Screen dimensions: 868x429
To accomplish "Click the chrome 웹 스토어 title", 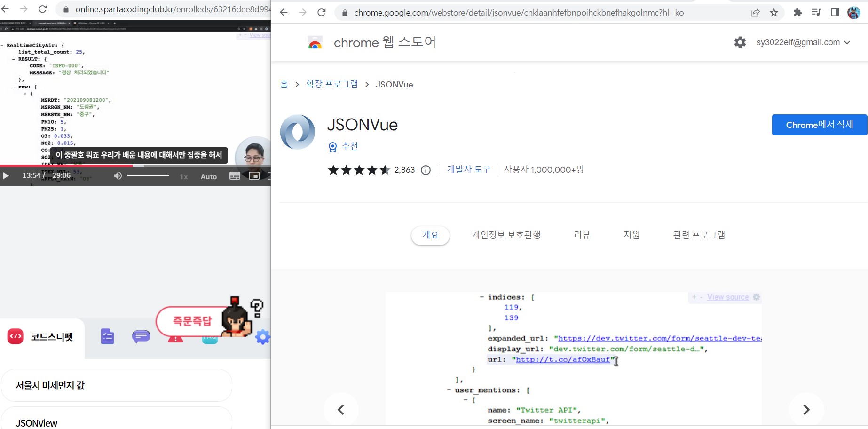I will pyautogui.click(x=385, y=42).
